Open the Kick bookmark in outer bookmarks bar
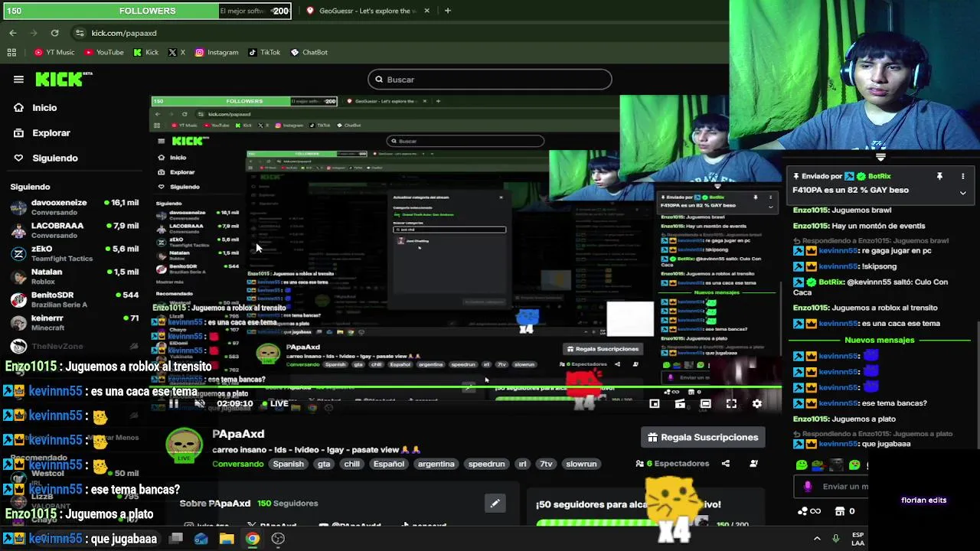The height and width of the screenshot is (551, 980). (146, 52)
